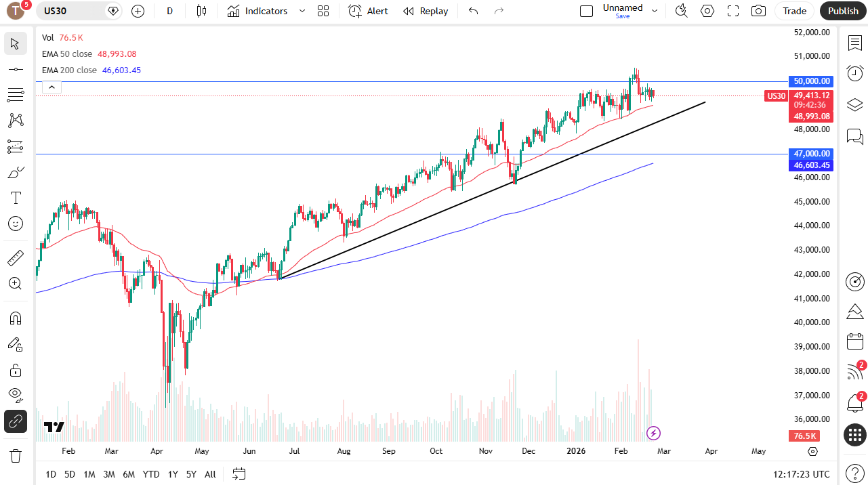Select the brush drawing tool
This screenshot has width=868, height=485.
15,172
